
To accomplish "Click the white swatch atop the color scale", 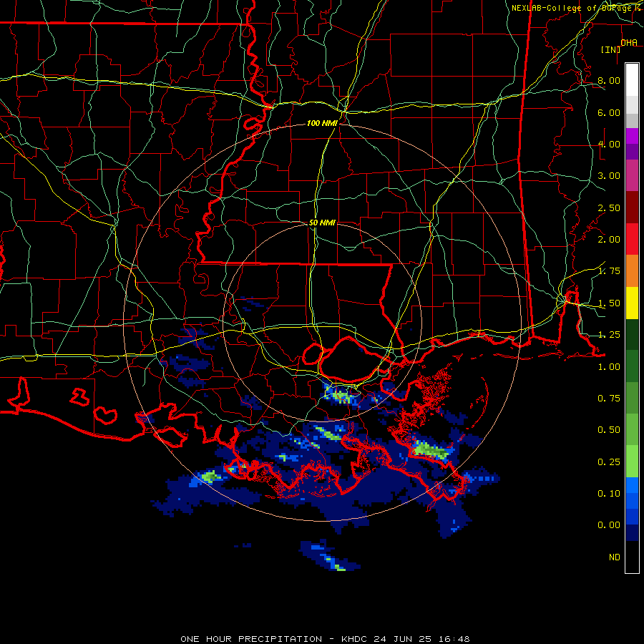I will 632,80.
